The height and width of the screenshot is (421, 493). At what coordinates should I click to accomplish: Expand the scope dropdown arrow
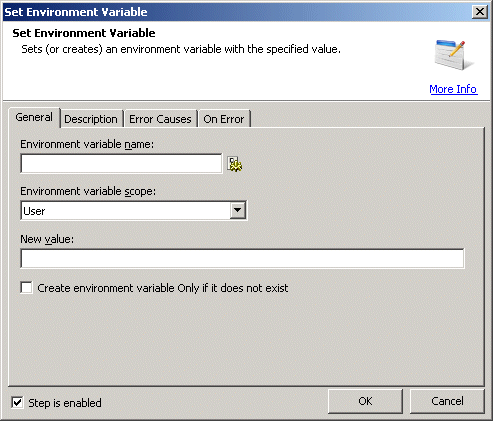tap(238, 210)
